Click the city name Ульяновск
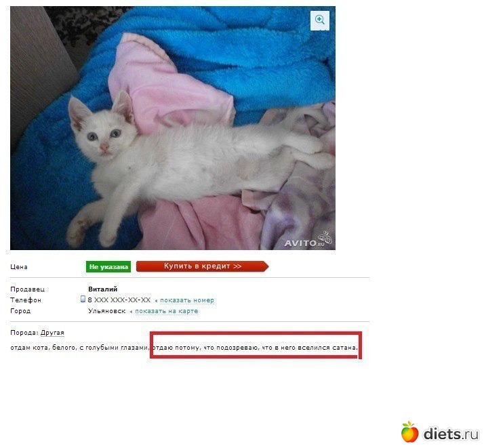This screenshot has width=484, height=448. pos(107,311)
